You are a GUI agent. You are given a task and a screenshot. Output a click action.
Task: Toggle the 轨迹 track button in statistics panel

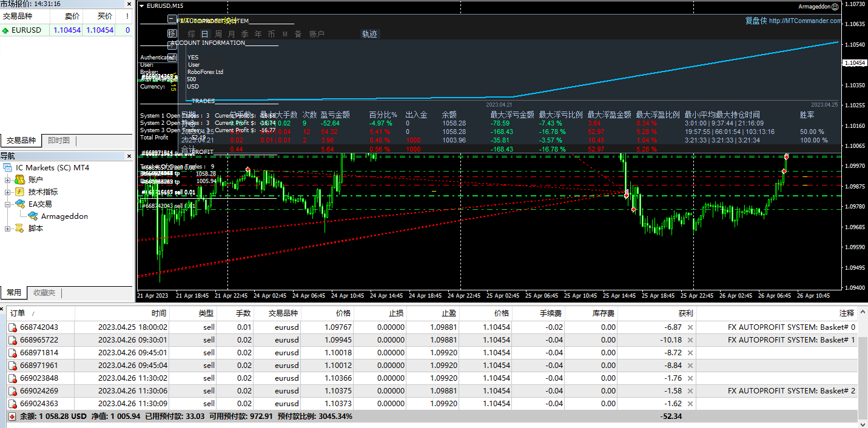point(369,34)
